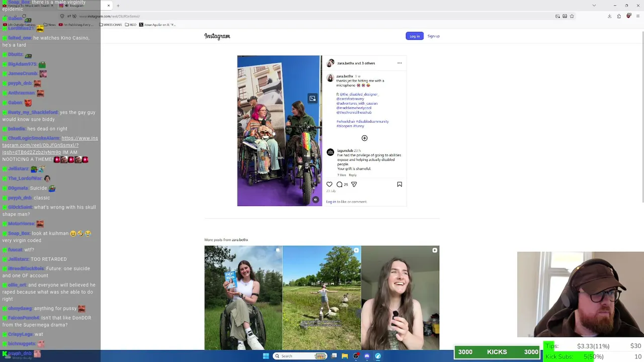
Task: Switch to the Instagram tab
Action: click(86, 6)
